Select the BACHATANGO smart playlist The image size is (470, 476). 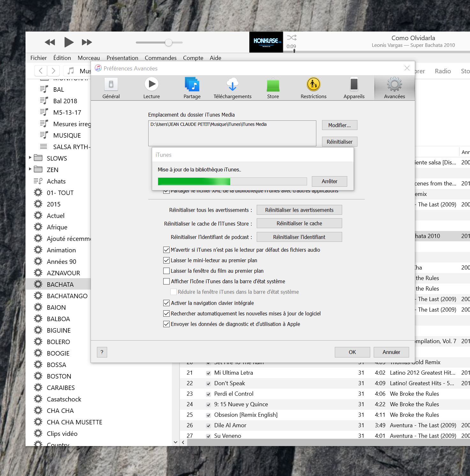67,296
